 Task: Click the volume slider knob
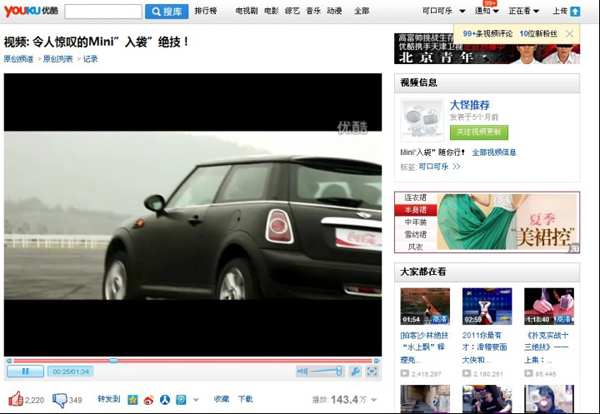(339, 371)
